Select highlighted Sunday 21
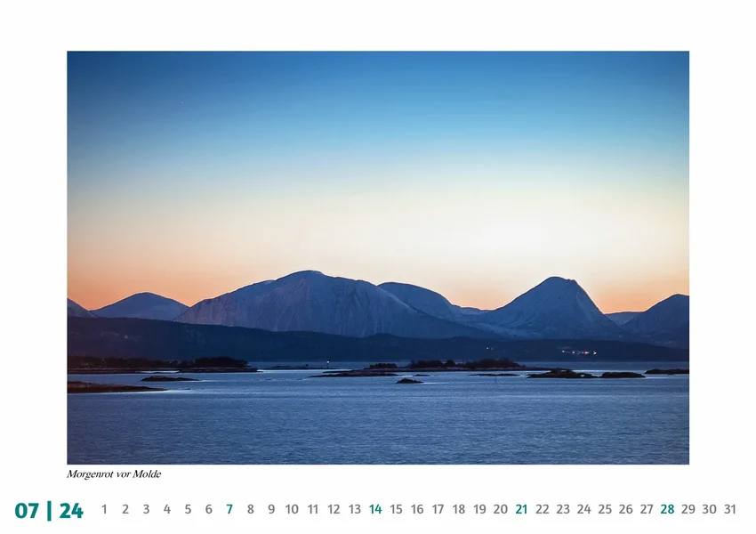 pyautogui.click(x=521, y=509)
